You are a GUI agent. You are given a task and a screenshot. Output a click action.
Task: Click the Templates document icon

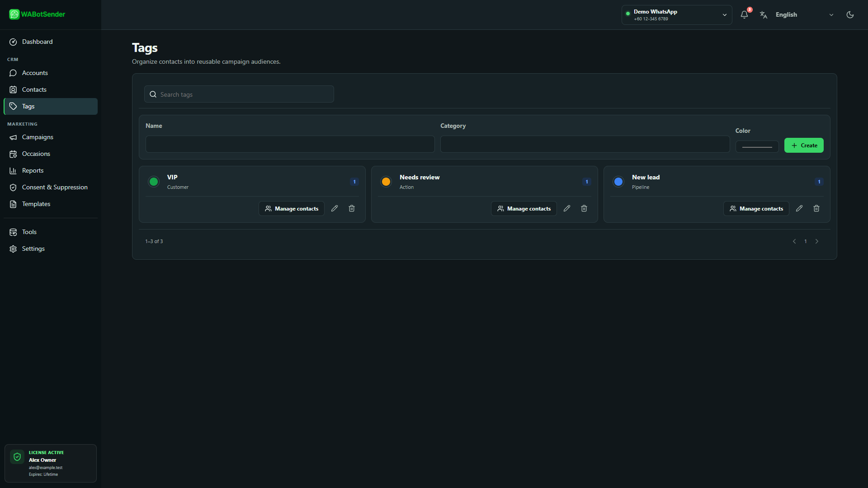point(13,204)
